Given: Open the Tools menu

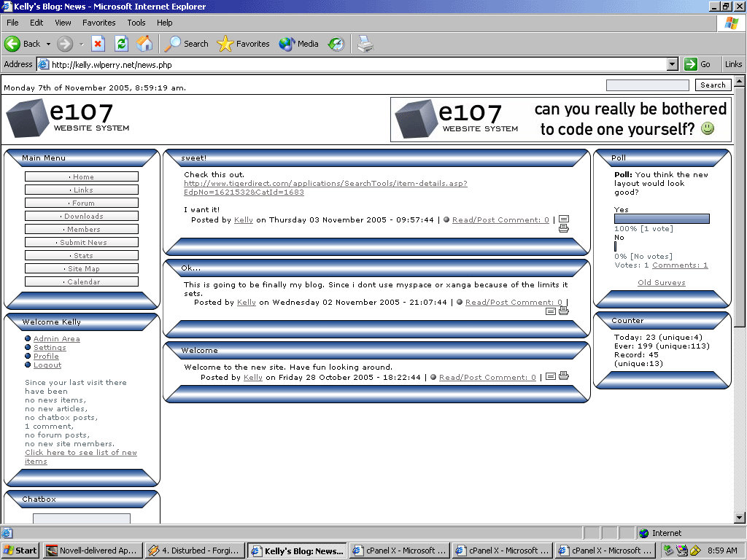Looking at the screenshot, I should click(136, 23).
